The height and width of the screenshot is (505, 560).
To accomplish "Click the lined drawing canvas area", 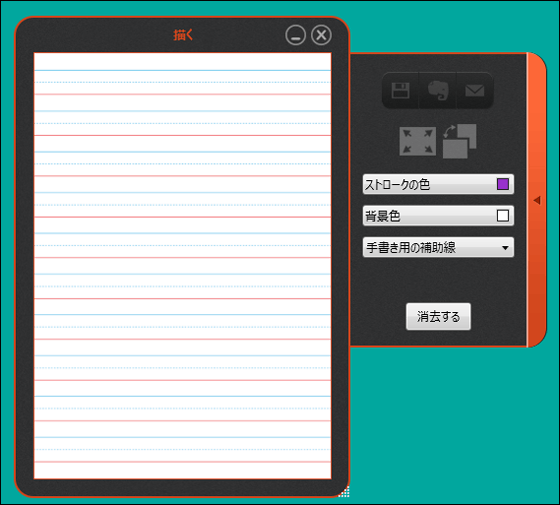I will point(182,266).
